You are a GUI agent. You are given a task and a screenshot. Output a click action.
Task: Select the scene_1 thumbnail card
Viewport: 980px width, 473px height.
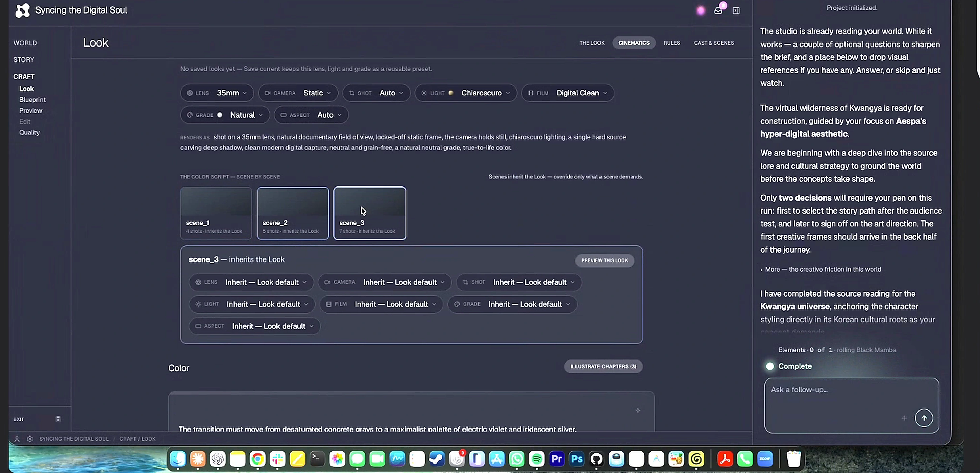(216, 213)
